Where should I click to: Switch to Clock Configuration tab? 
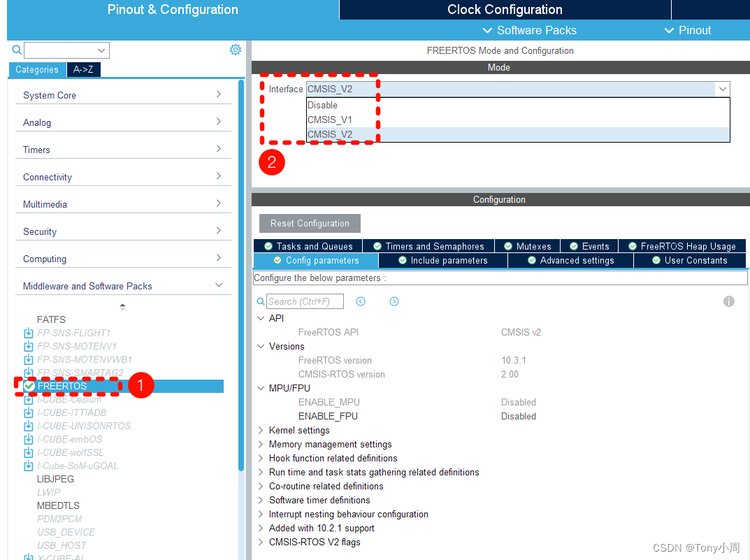click(x=505, y=10)
